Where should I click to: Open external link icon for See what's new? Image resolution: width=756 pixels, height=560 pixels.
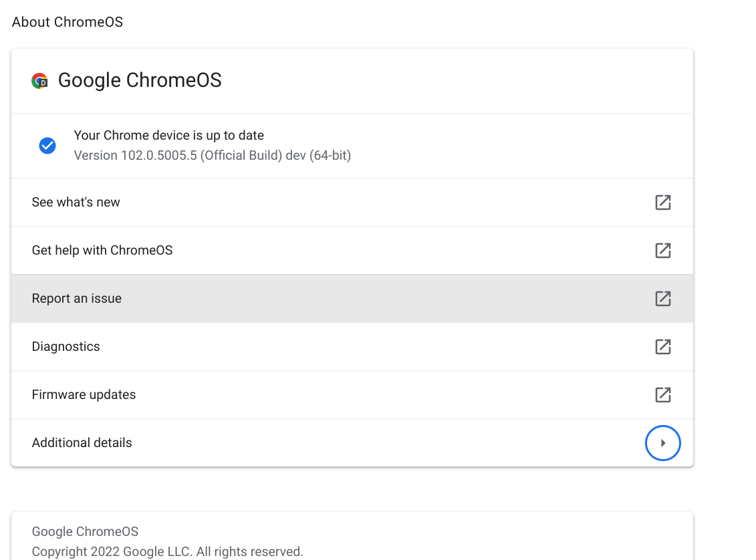[663, 202]
